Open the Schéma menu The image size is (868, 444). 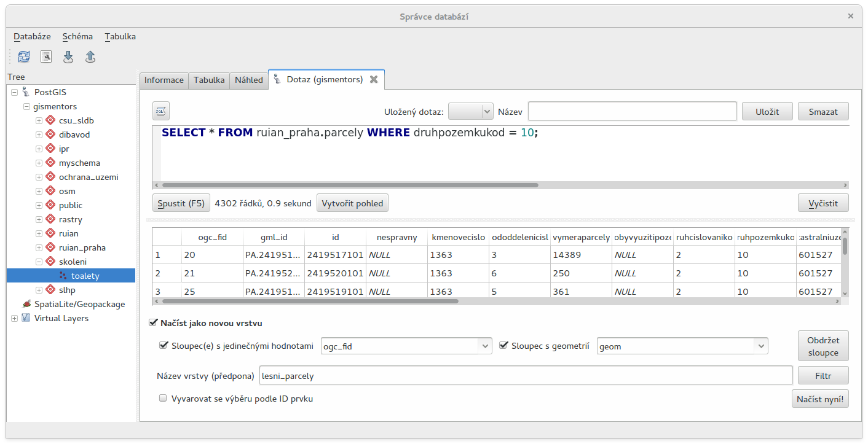pos(77,36)
